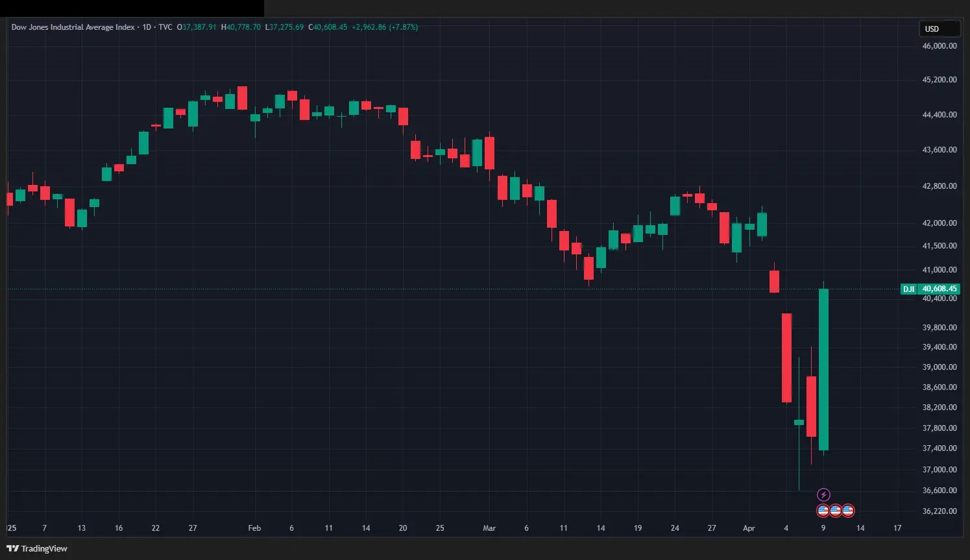Click the +2,962.86 (+7.87%) change value
The image size is (970, 560).
tap(385, 27)
